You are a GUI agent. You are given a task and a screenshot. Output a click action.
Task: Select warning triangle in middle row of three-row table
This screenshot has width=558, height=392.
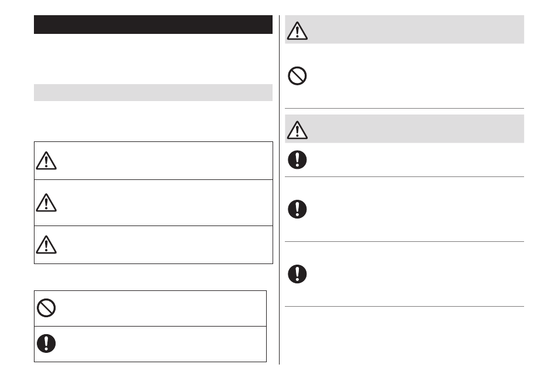[46, 203]
